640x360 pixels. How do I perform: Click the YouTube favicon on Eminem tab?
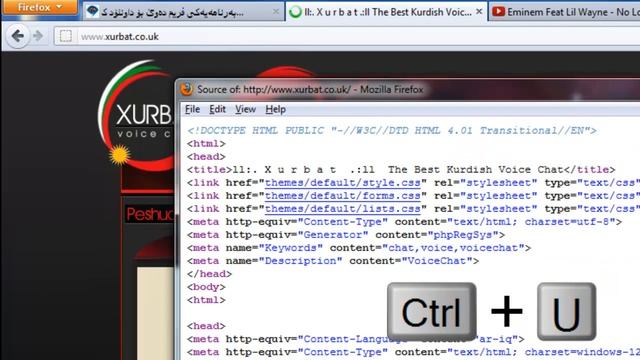(x=498, y=11)
